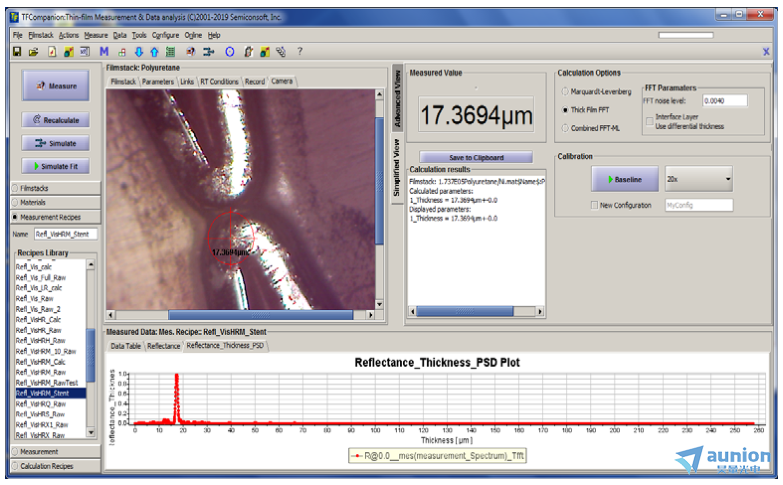Click the yellow icon beside the wrench tools

[265, 52]
